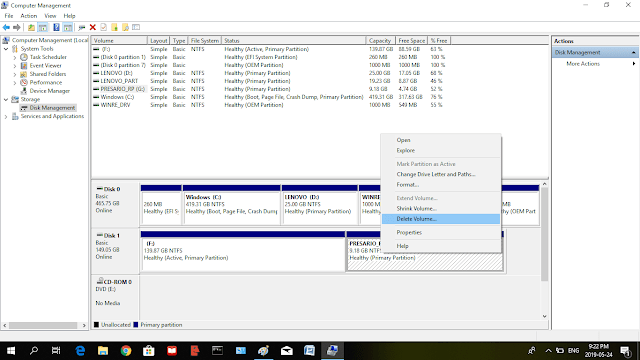The height and width of the screenshot is (360, 640).
Task: Toggle Show/Hide Console Tree toolbar icon
Action: point(43,27)
